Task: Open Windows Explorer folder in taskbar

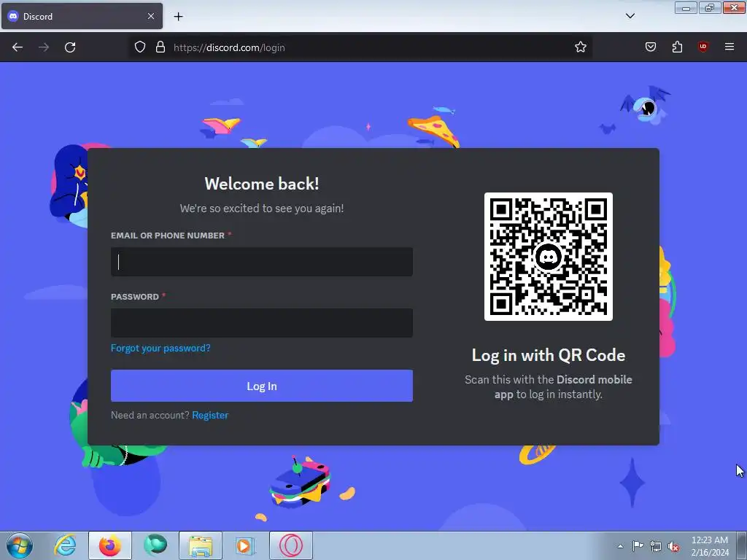Action: pyautogui.click(x=201, y=545)
